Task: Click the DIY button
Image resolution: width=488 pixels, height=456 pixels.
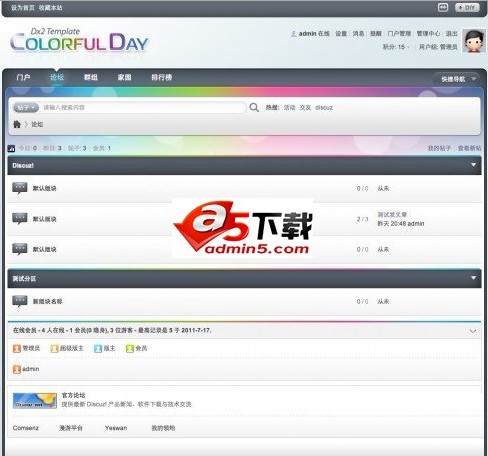Action: [467, 7]
